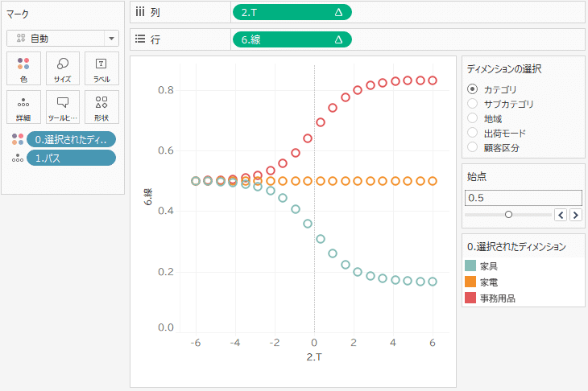Step the 始点 value back with left arrow
Screen dimensions: 588x391
tap(561, 214)
